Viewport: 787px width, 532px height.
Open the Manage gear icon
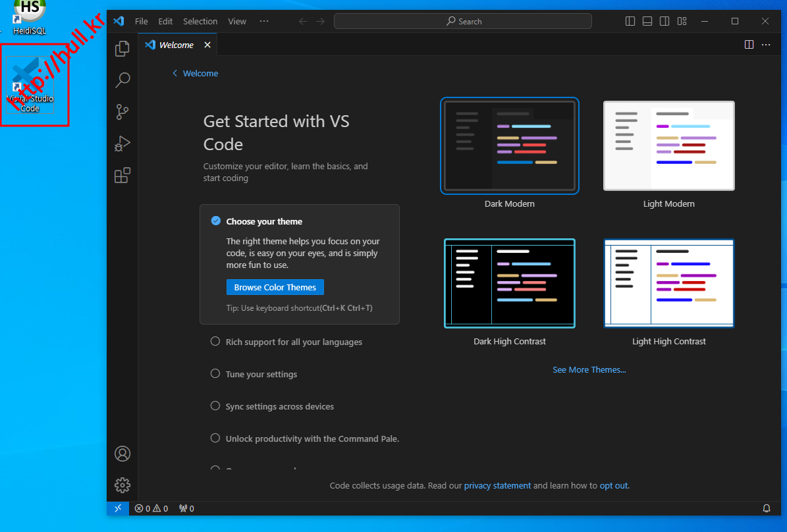coord(122,485)
